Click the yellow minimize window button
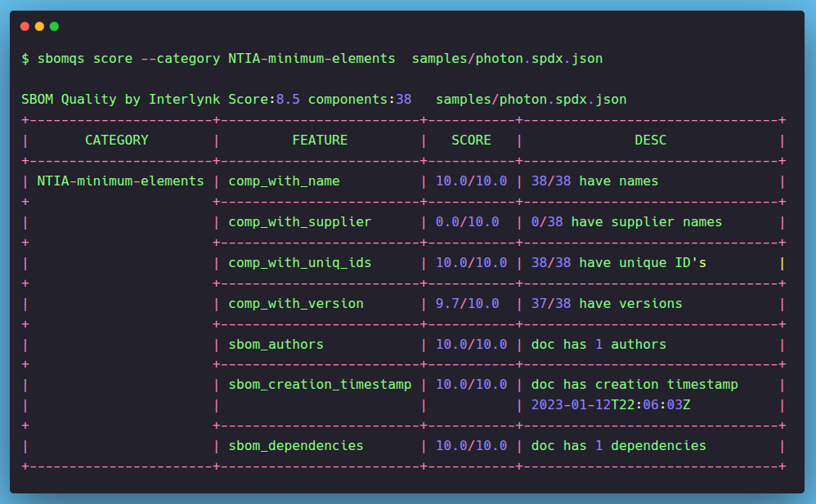 (39, 26)
